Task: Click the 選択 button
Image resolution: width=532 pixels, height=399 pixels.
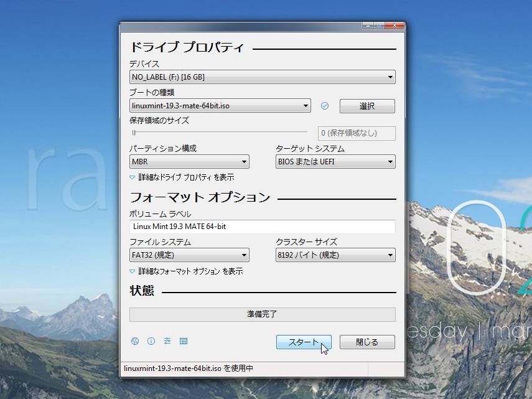Action: point(367,106)
